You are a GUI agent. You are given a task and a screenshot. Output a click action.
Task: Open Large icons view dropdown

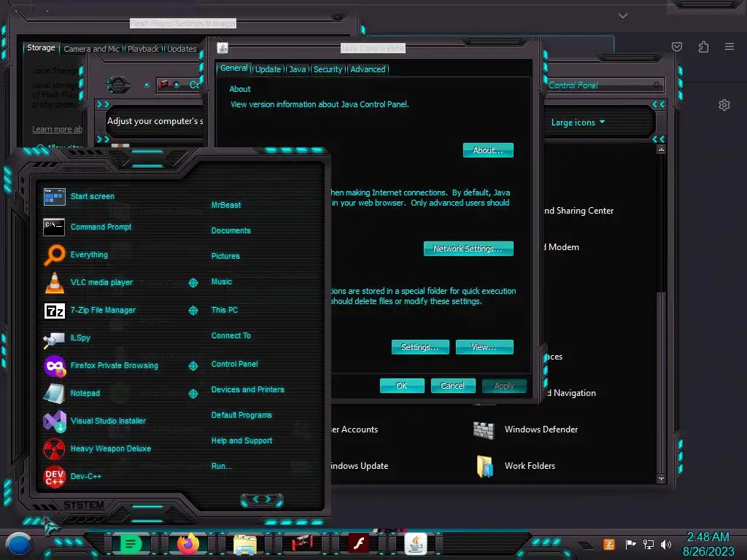tap(578, 122)
